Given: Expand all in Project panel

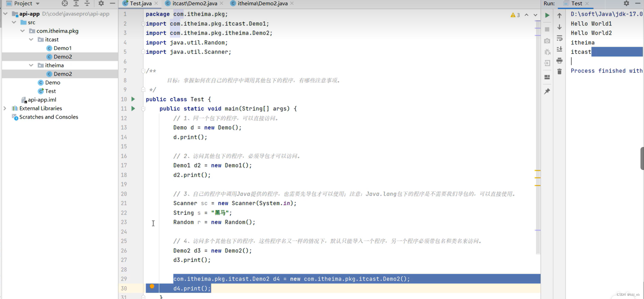Looking at the screenshot, I should point(76,4).
